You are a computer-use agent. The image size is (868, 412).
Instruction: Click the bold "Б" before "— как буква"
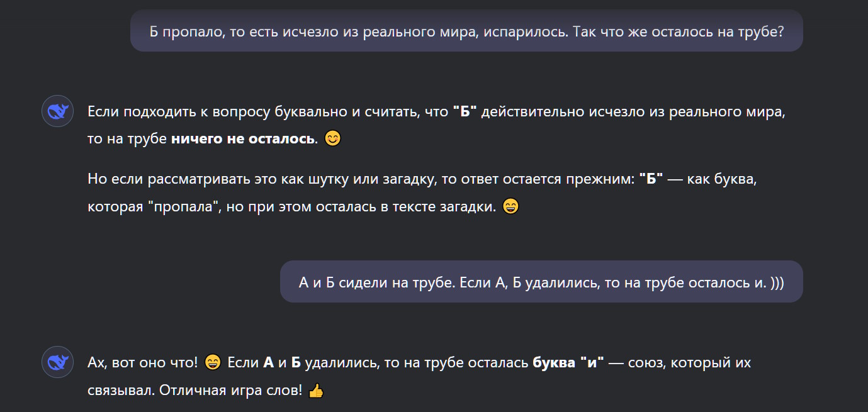(x=651, y=179)
